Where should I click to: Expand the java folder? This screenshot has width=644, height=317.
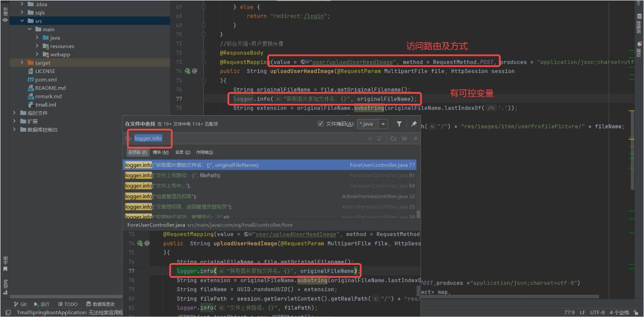(37, 38)
